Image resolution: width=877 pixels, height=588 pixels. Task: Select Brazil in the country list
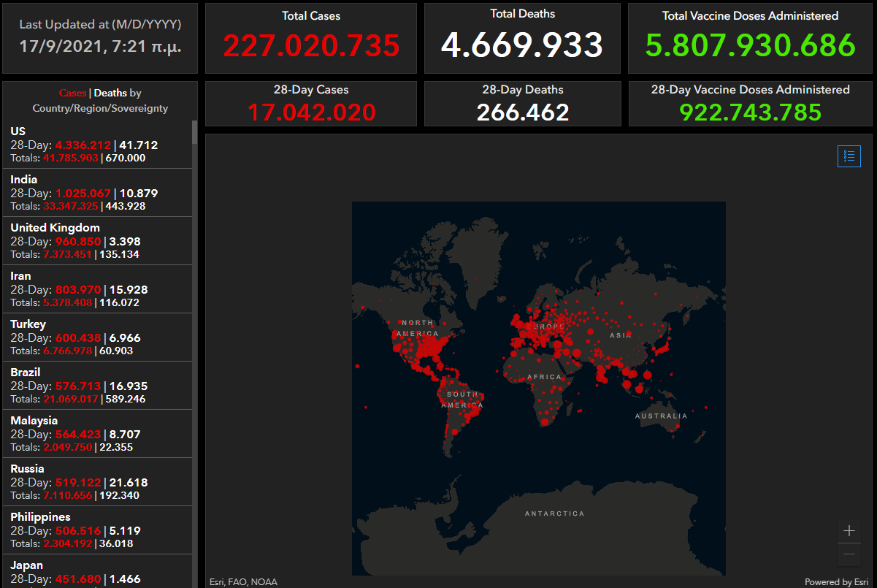[96, 386]
